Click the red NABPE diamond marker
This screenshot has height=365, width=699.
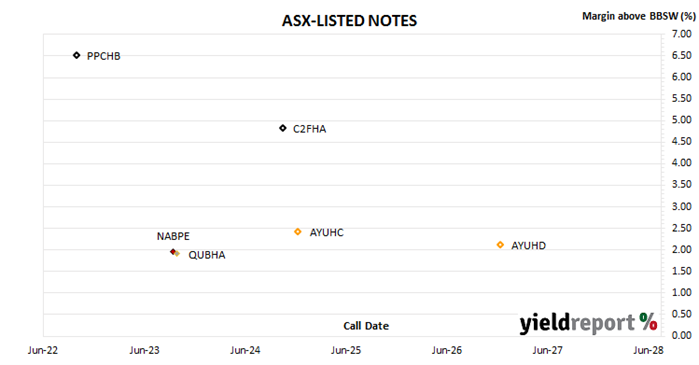point(173,252)
